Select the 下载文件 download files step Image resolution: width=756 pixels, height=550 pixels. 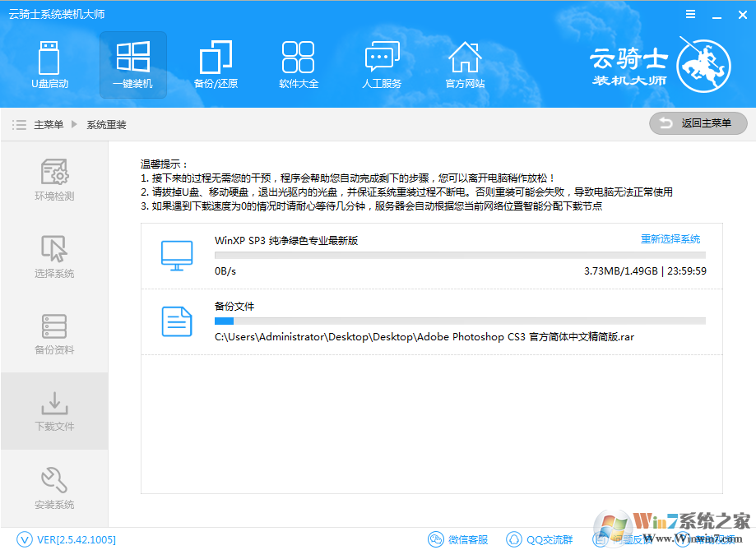click(x=54, y=411)
